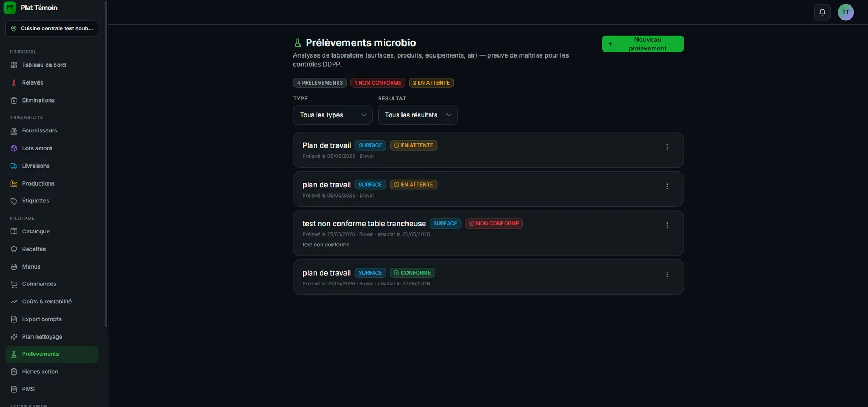Click the 4 PRÉLÈVEMENTS badge

click(320, 83)
